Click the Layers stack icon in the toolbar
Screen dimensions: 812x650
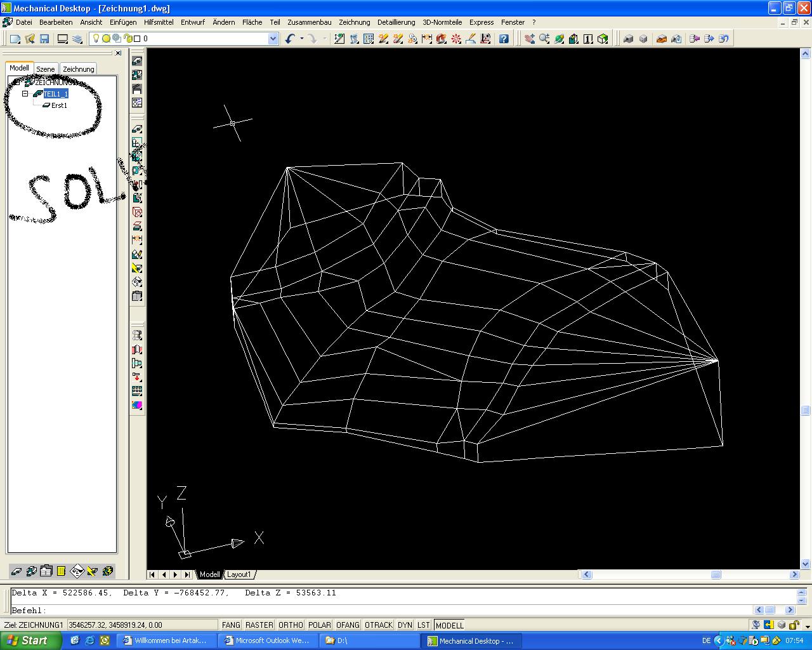click(77, 39)
